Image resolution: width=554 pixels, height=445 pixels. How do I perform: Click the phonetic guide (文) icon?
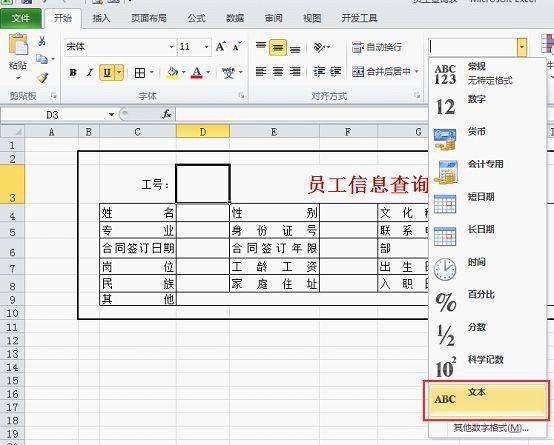[228, 73]
